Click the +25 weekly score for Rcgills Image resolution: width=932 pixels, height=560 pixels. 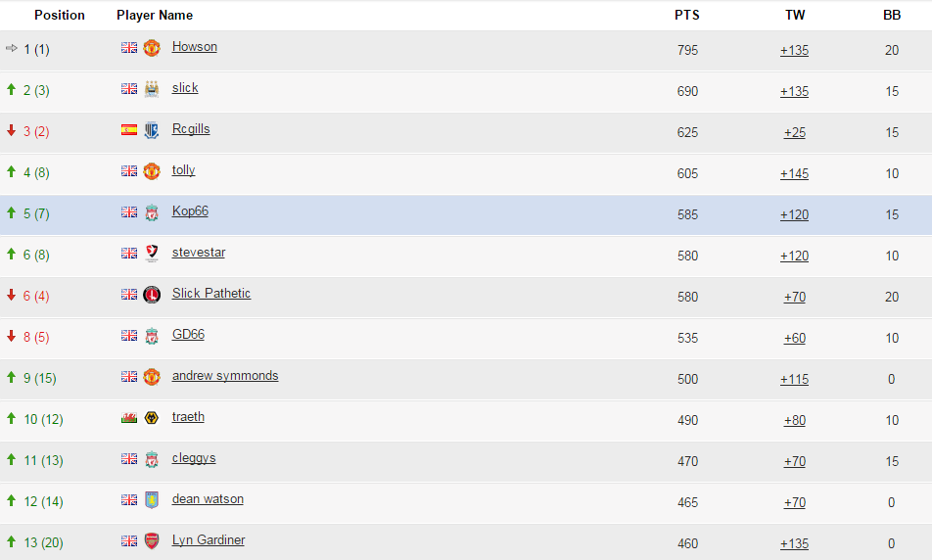(795, 132)
